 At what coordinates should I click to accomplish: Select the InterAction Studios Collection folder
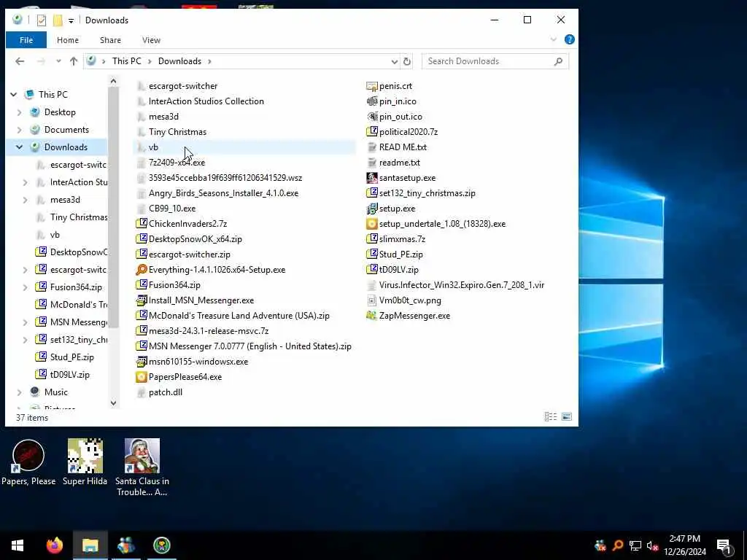[x=206, y=101]
